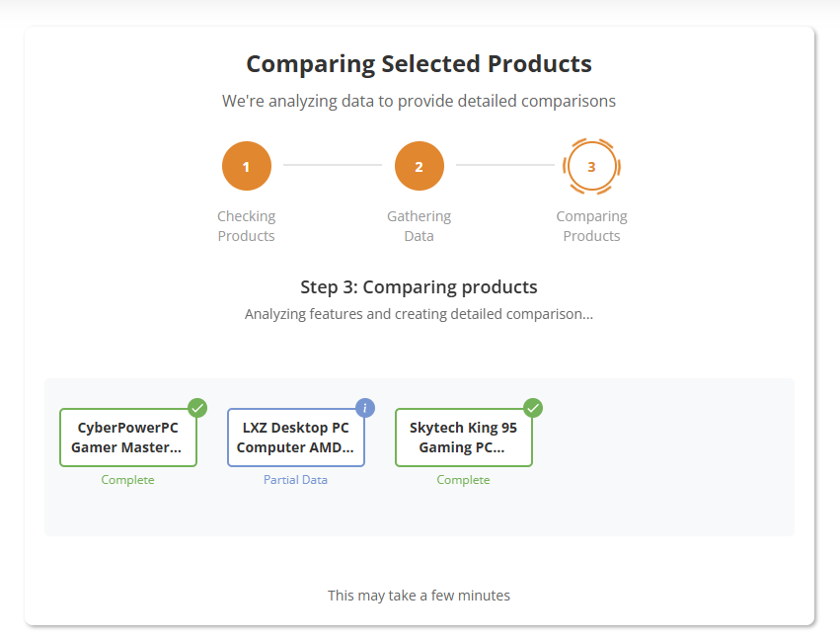Viewport: 840px width, 640px height.
Task: Click the Checking Products step label
Action: point(247,226)
